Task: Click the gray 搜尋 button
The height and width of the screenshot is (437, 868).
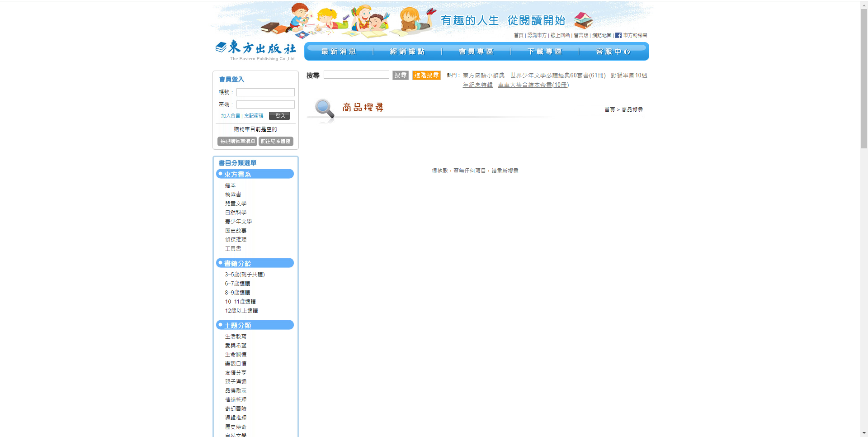Action: 401,75
